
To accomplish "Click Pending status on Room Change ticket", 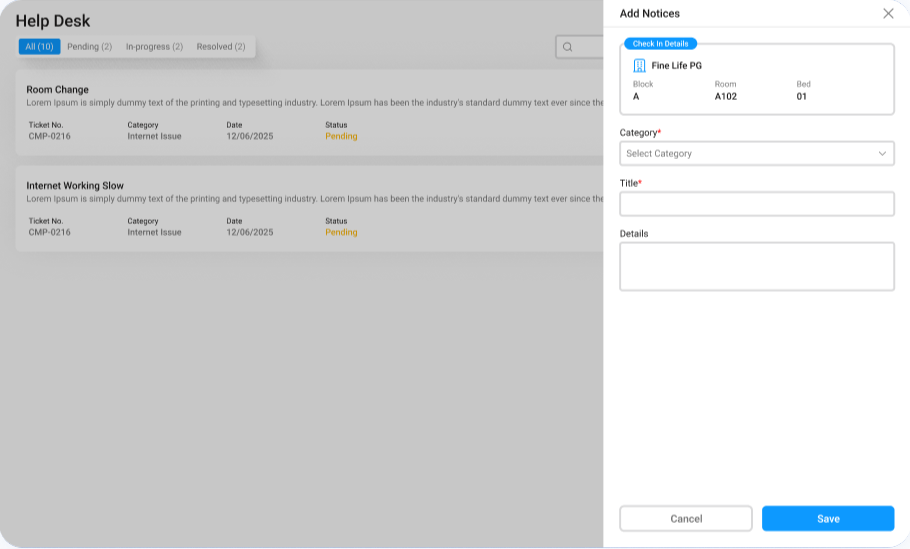I will click(341, 136).
